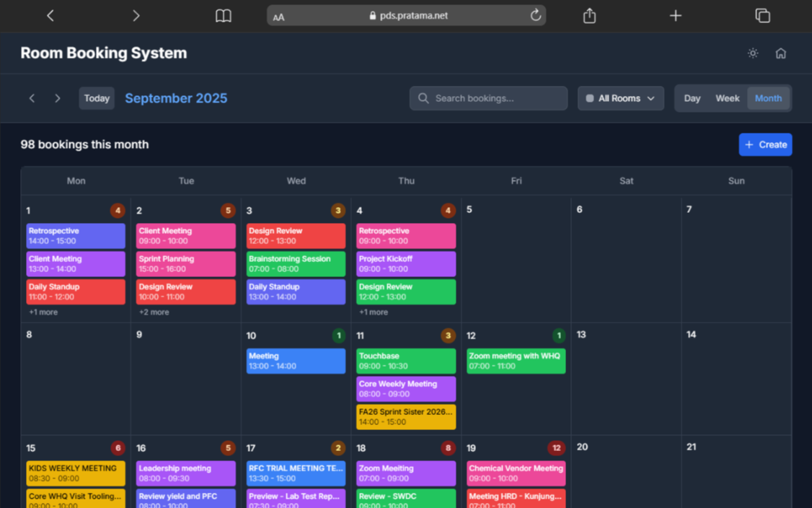Advance to next month with right chevron
Screen dimensions: 812x508
point(58,98)
